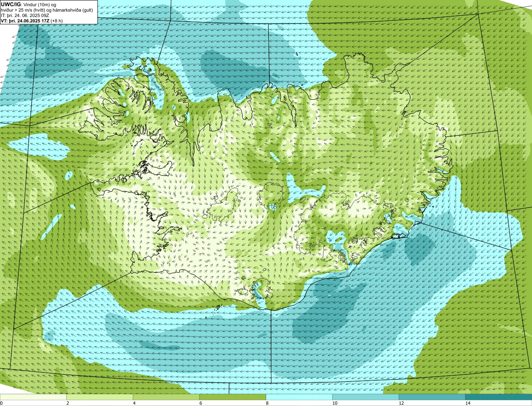The image size is (532, 406).
Task: Click the legend label "12"
Action: click(401, 403)
